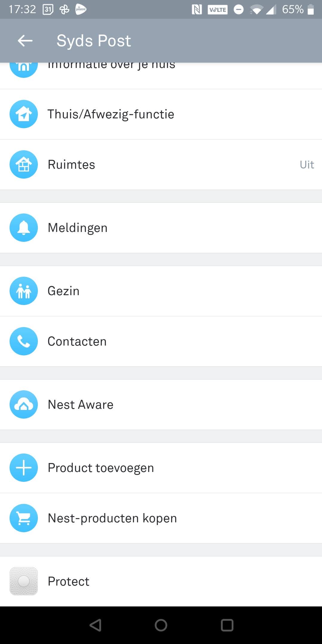Select the Gezin menu entry
The height and width of the screenshot is (644, 322).
tap(64, 291)
